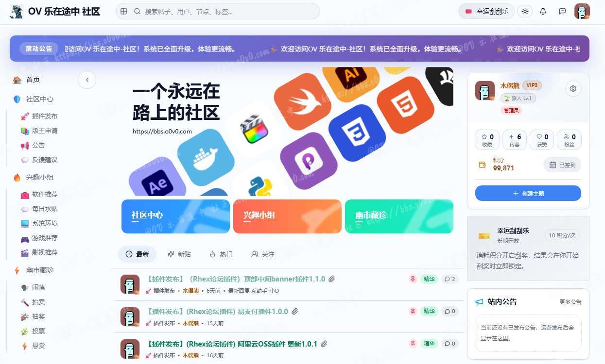Click the pin icon on 易支付插件 post
The height and width of the screenshot is (364, 605).
413,312
